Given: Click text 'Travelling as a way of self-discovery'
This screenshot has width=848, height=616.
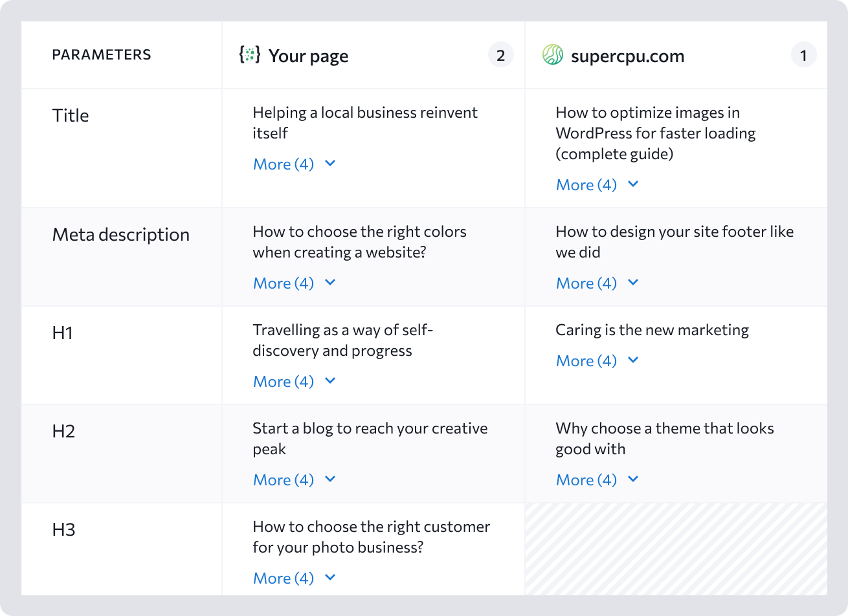Looking at the screenshot, I should (x=343, y=340).
